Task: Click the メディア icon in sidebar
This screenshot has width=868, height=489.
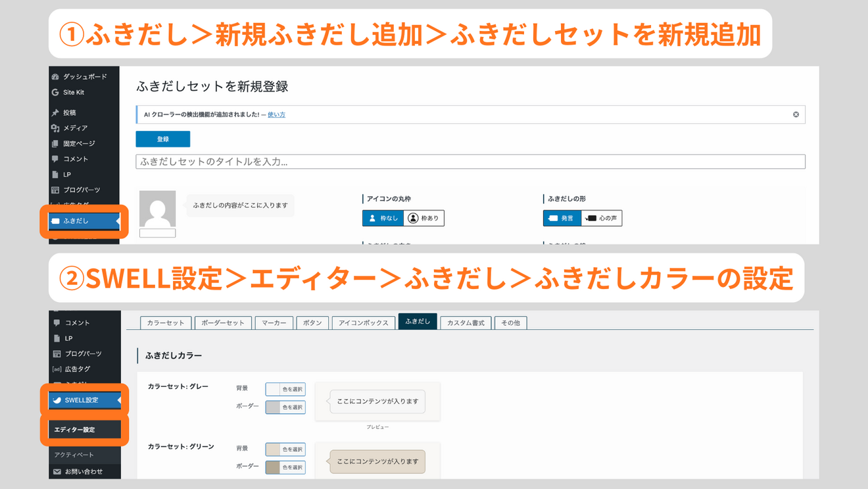Action: 55,128
